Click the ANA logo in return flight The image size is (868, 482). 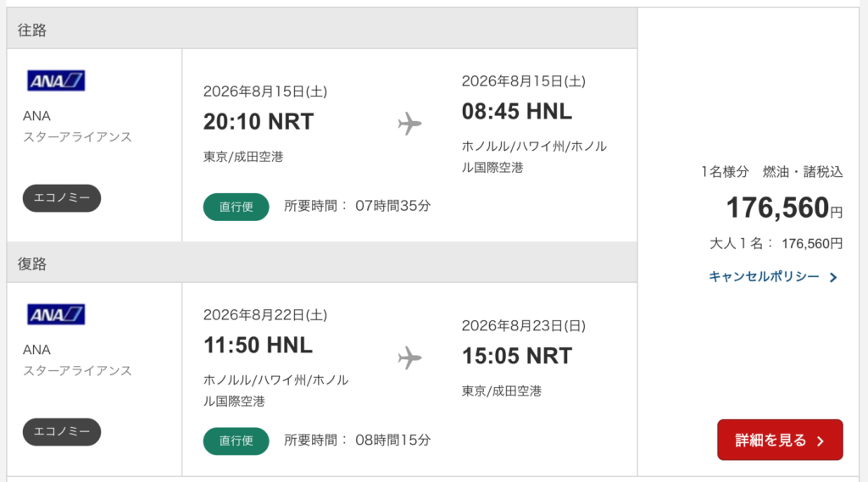[x=56, y=314]
